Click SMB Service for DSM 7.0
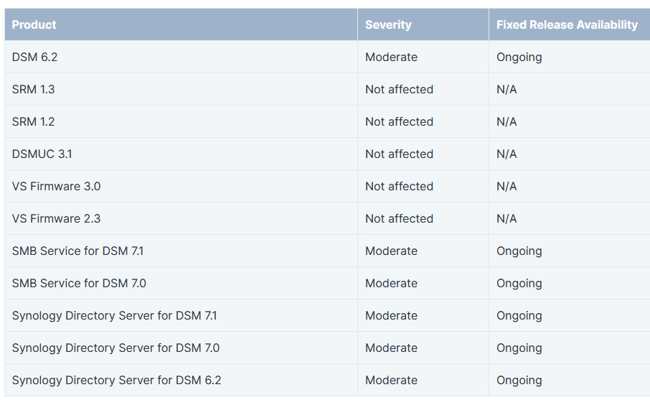Viewport: 650px width, 405px height. click(79, 284)
